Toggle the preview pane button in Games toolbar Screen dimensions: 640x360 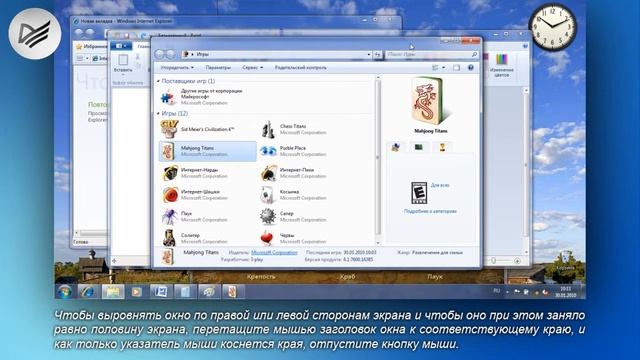click(456, 67)
